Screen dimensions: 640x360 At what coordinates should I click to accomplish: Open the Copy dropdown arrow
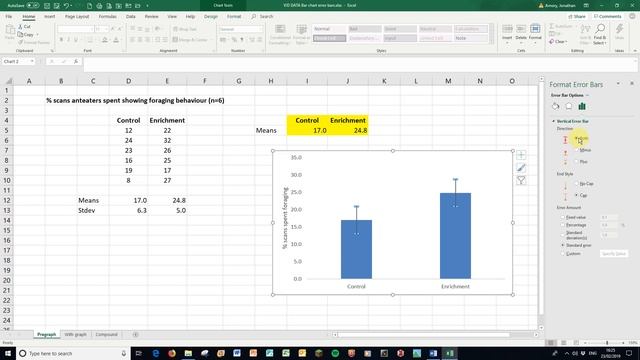coord(37,35)
